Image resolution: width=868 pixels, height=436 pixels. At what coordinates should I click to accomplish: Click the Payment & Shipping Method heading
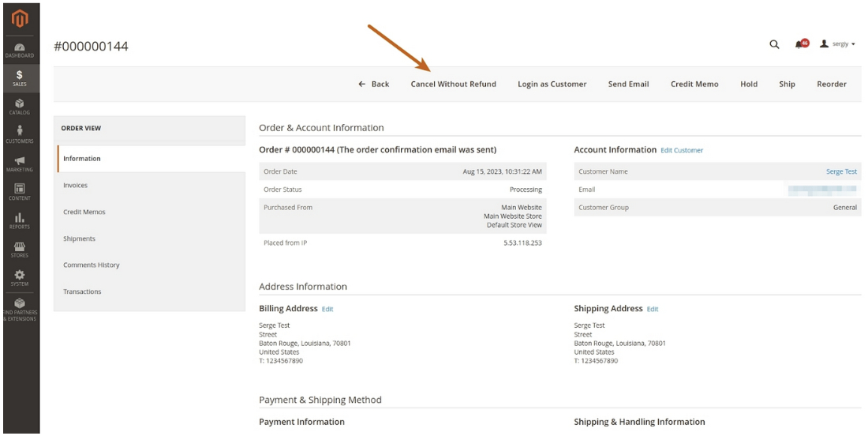click(x=320, y=400)
